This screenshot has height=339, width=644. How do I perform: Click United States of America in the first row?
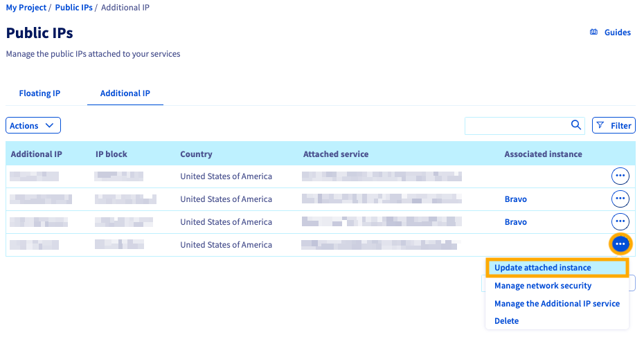point(226,176)
